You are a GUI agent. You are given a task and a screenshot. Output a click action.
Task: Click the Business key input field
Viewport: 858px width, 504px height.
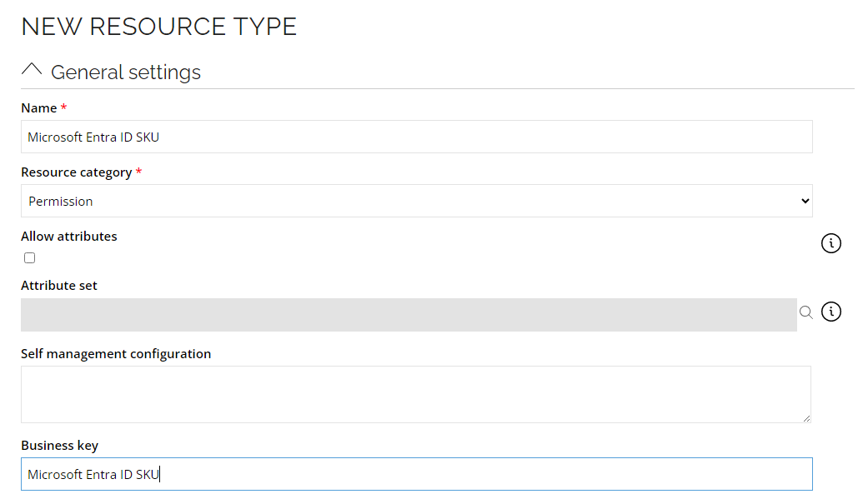click(416, 474)
